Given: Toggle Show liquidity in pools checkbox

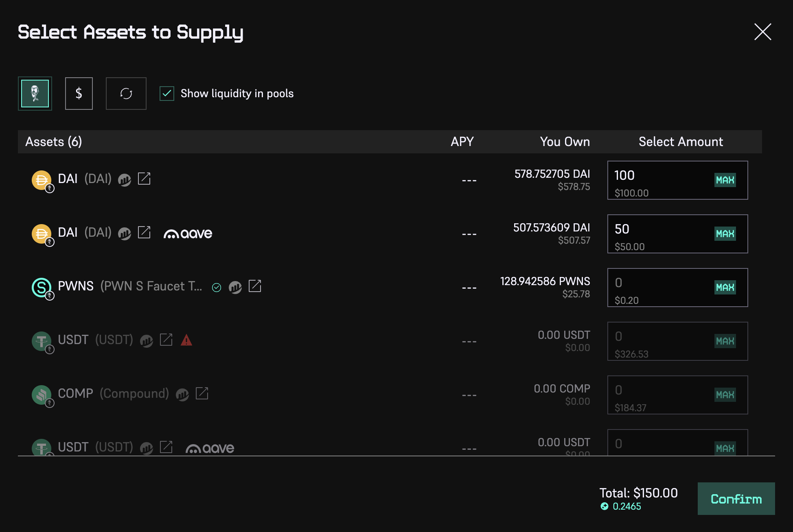Looking at the screenshot, I should point(167,94).
